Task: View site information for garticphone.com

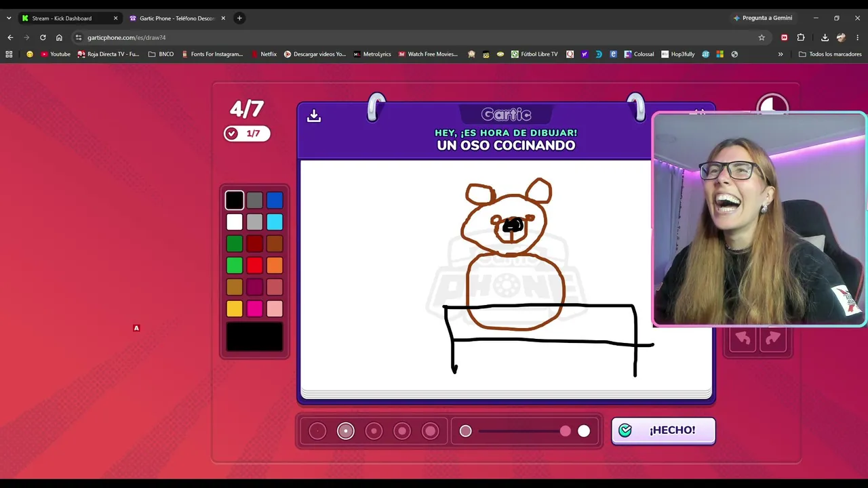Action: click(x=79, y=37)
